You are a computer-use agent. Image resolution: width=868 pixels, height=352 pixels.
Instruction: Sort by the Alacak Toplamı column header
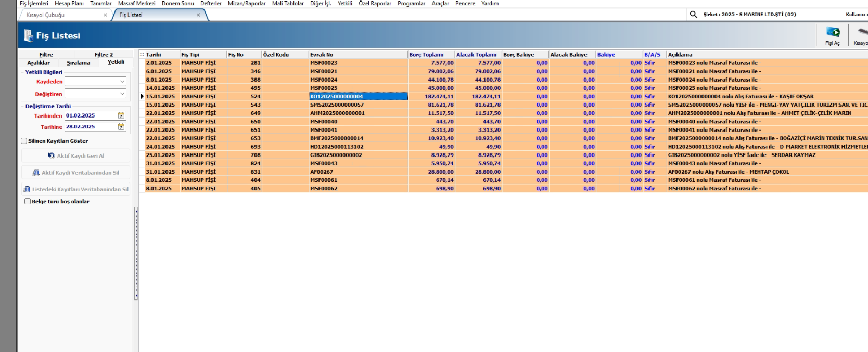point(478,54)
